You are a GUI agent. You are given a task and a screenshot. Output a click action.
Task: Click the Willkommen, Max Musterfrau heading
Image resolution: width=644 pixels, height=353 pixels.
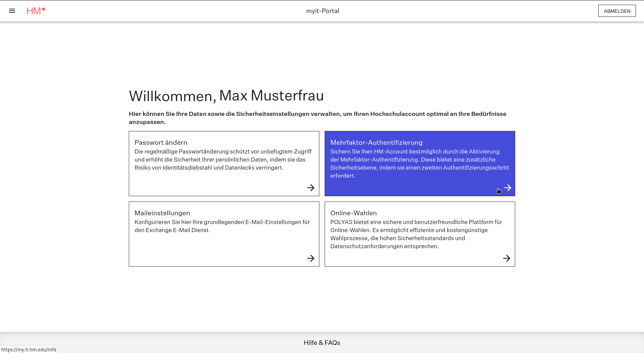point(226,96)
